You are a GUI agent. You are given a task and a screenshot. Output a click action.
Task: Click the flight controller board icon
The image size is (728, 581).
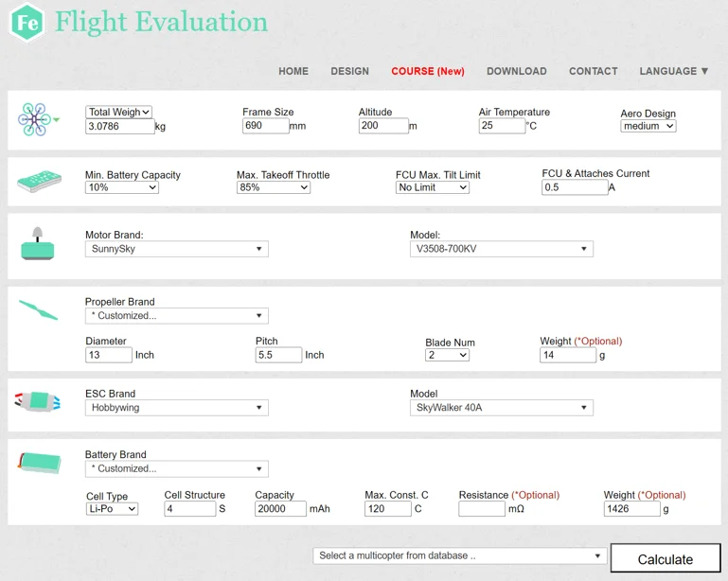(x=39, y=180)
